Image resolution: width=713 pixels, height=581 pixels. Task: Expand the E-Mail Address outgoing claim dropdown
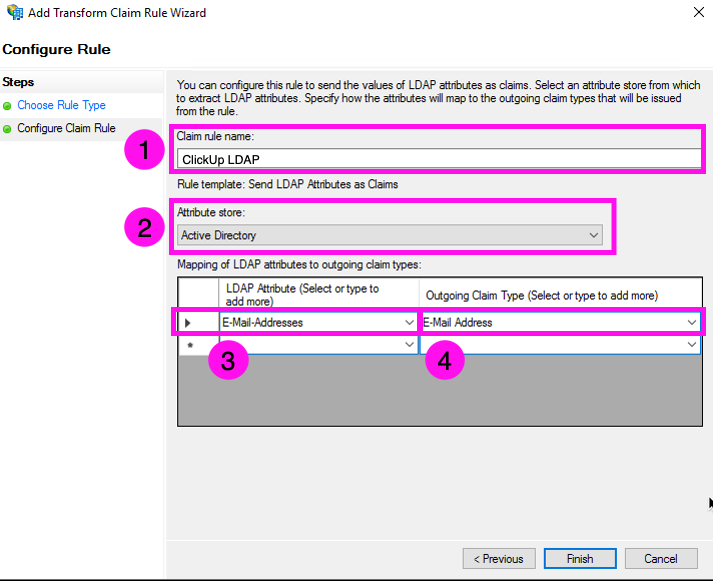click(691, 323)
